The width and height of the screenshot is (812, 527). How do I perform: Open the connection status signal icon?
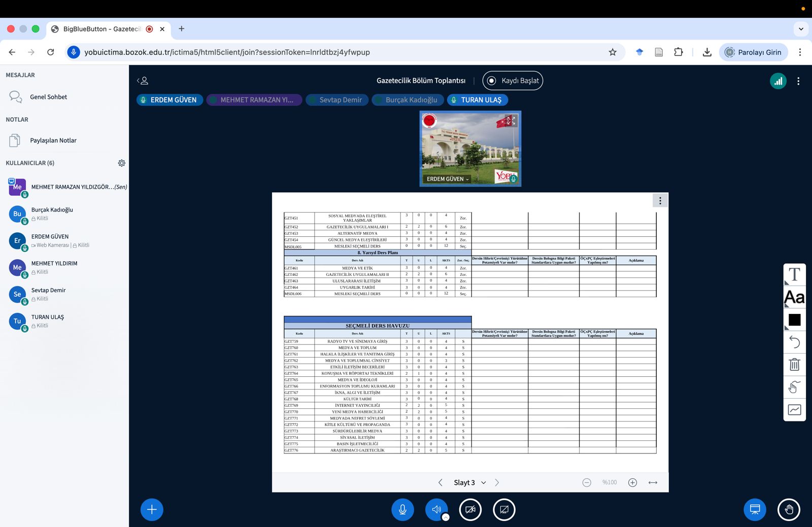click(x=778, y=81)
